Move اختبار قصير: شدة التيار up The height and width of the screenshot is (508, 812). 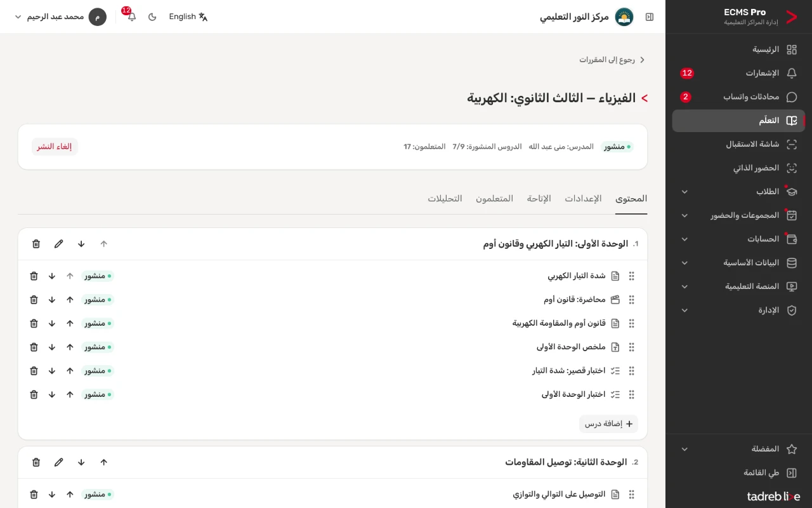tap(70, 371)
